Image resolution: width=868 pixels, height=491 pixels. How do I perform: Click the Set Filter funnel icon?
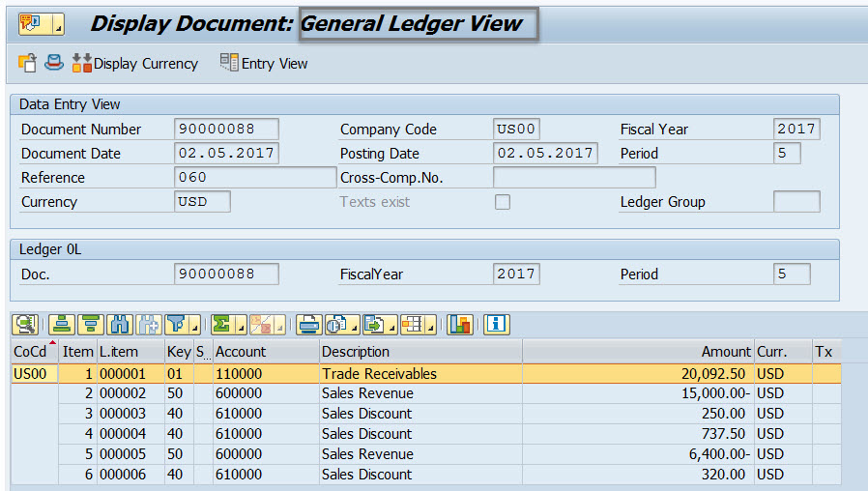click(177, 325)
